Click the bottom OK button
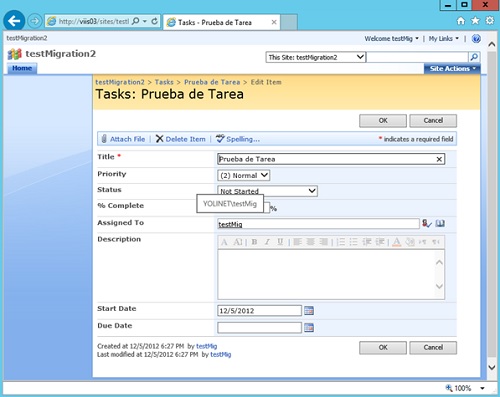The width and height of the screenshot is (500, 397). click(x=383, y=348)
